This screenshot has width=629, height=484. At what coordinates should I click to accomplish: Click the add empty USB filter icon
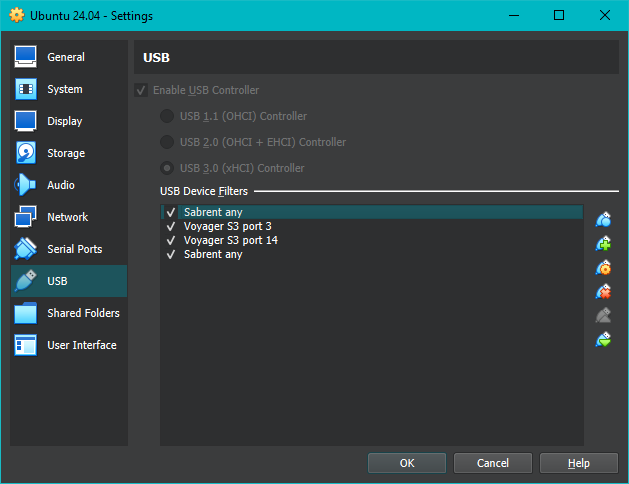[x=603, y=220]
